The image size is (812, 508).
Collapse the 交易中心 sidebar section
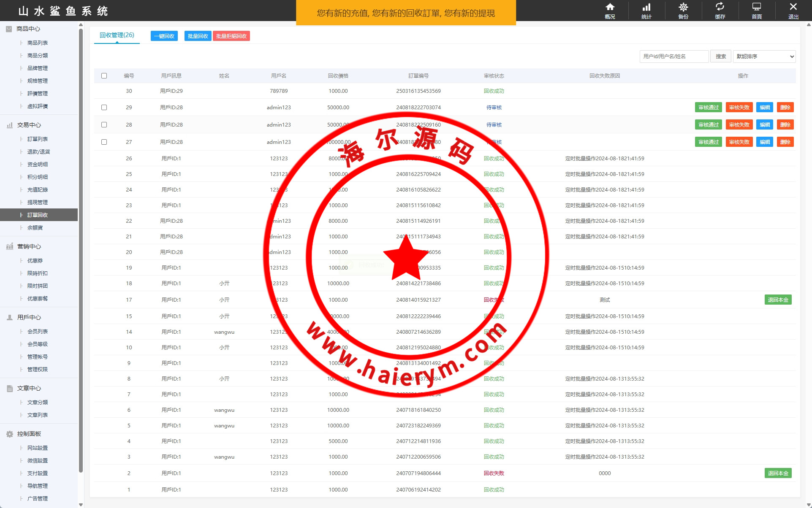pyautogui.click(x=29, y=125)
